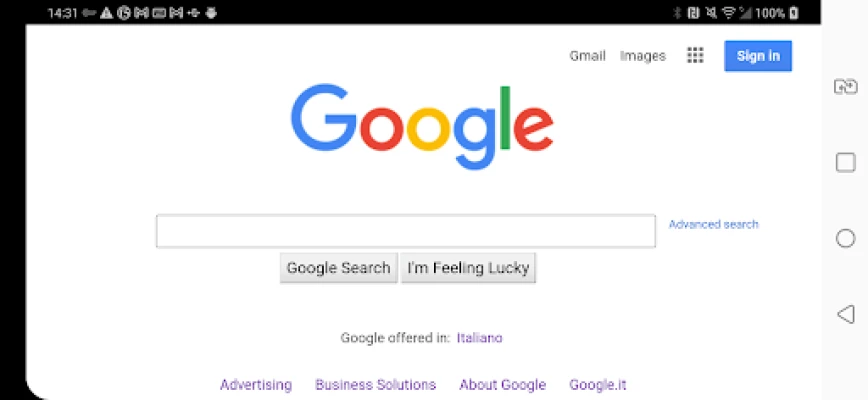
Task: Open the Images link
Action: [643, 56]
